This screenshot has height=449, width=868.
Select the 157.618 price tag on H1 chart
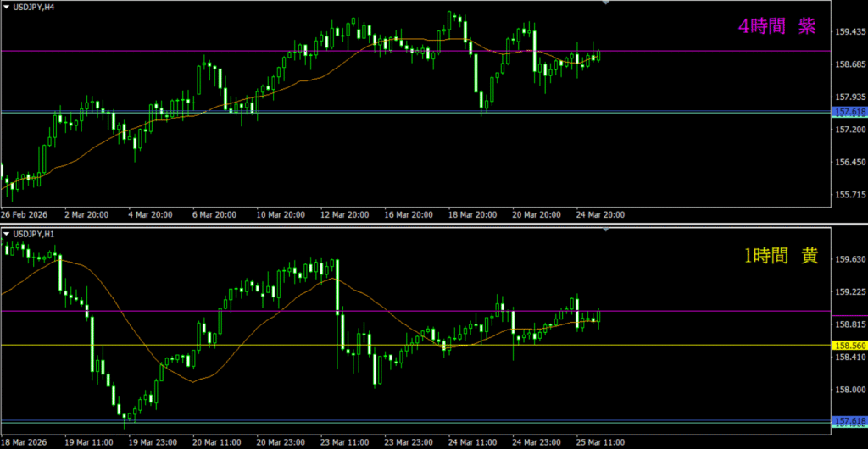point(849,421)
